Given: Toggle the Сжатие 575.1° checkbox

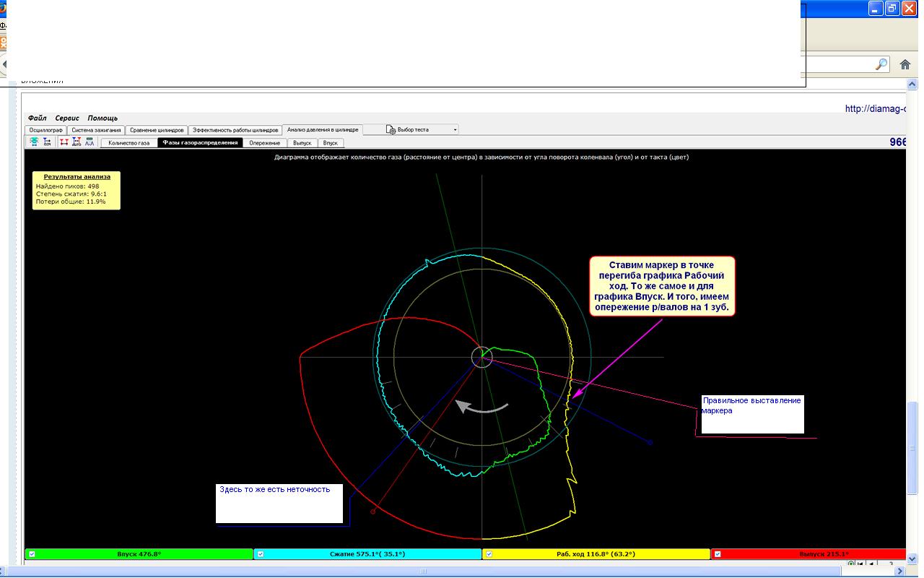Looking at the screenshot, I should pos(261,554).
